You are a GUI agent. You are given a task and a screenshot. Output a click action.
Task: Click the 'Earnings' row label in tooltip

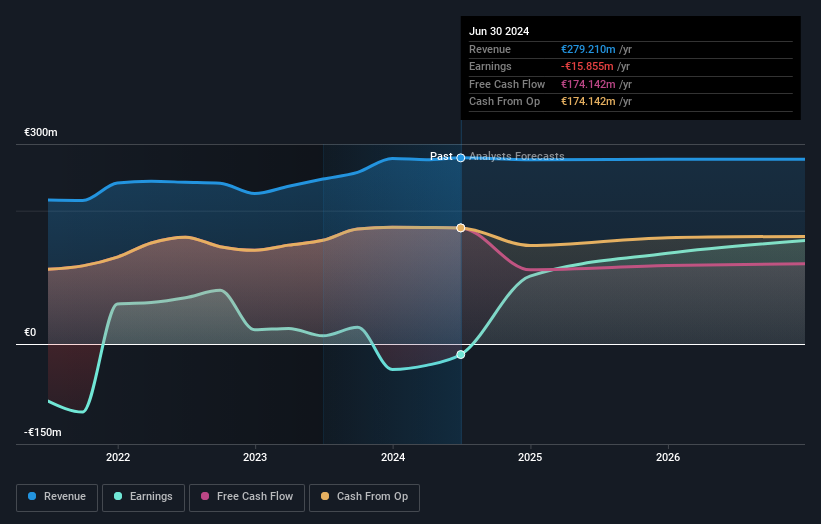pos(490,66)
